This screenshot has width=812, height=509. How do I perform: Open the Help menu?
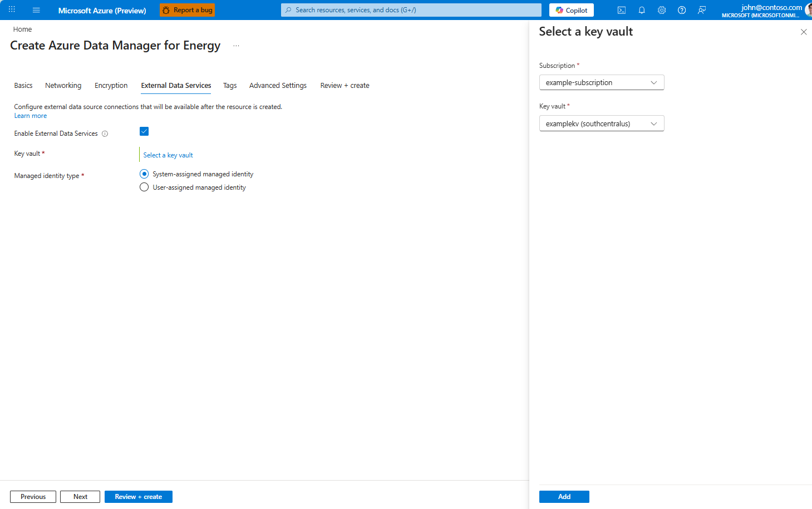[x=681, y=9]
